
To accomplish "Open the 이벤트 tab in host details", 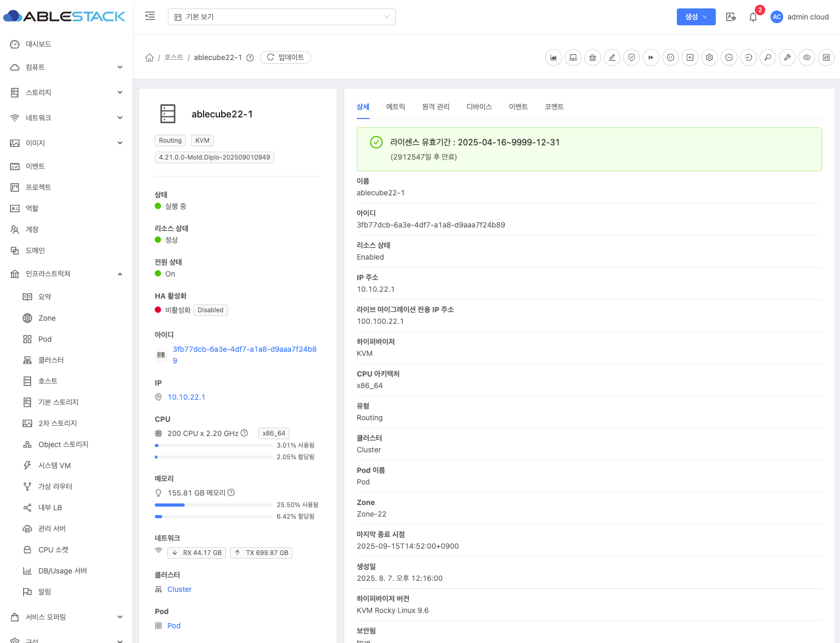I will 518,107.
